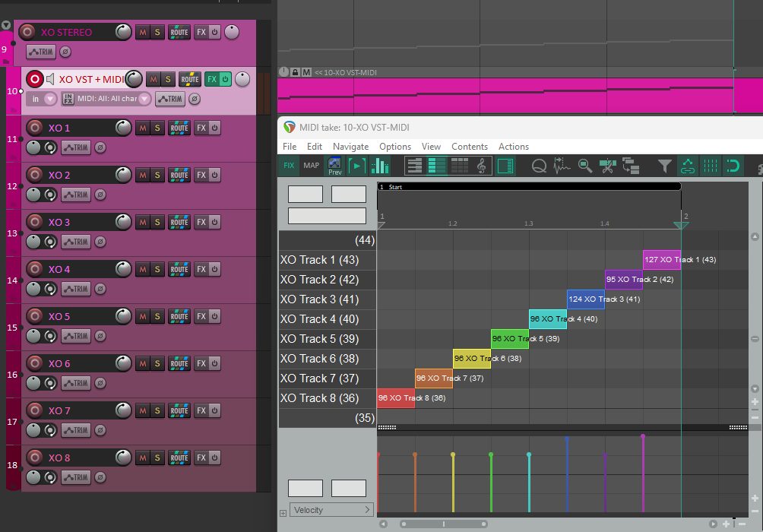Click the 1 Start marker in ruler
Viewport: 763px width, 532px height.
529,186
